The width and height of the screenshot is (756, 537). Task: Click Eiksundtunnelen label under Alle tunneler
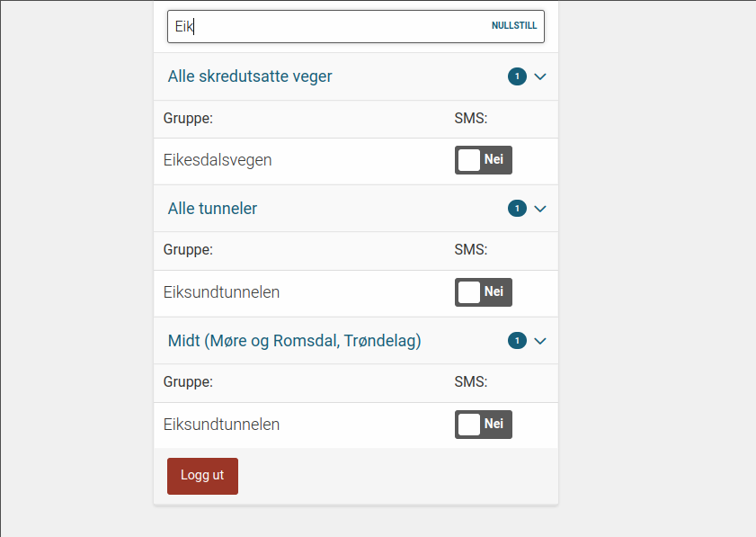coord(221,292)
